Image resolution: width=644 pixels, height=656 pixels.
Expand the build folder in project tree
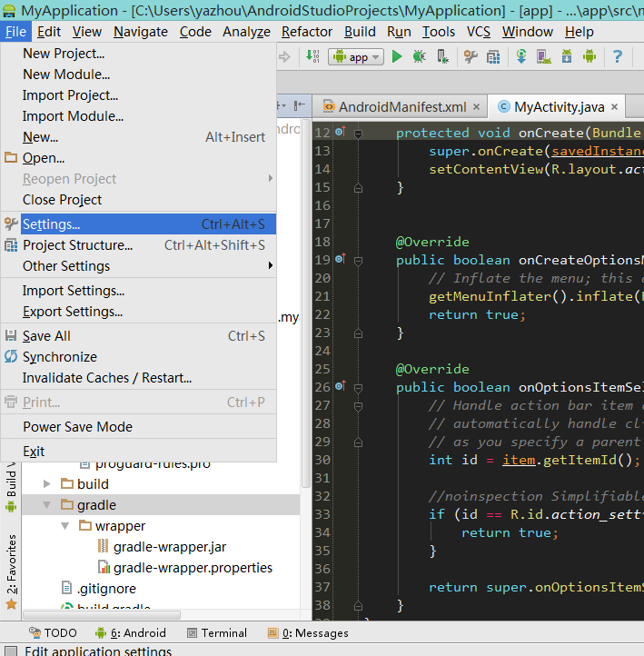click(47, 484)
